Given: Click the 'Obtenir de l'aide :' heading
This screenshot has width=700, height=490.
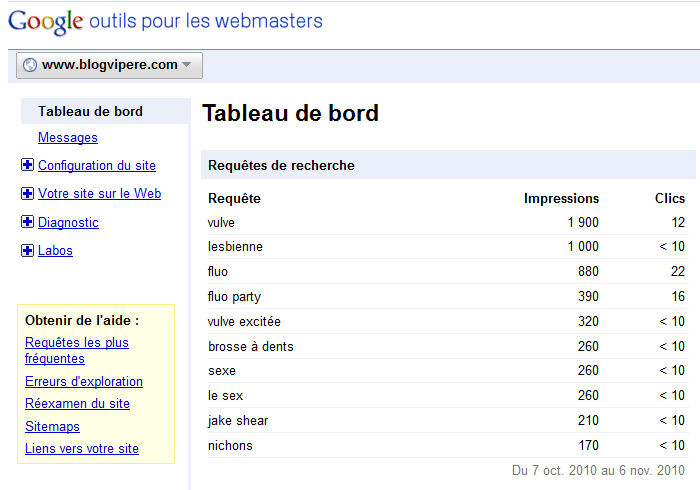Looking at the screenshot, I should coord(82,320).
